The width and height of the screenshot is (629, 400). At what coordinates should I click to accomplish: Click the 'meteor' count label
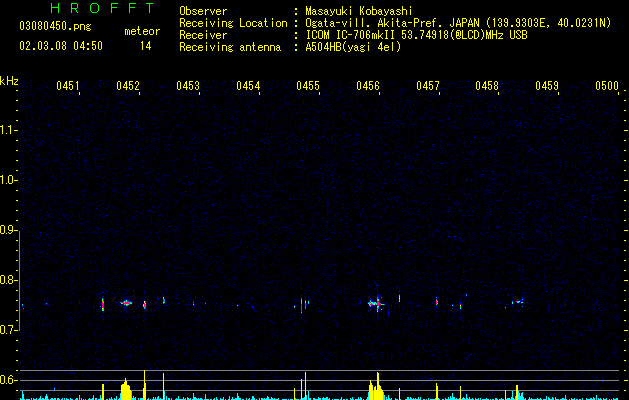click(x=142, y=31)
